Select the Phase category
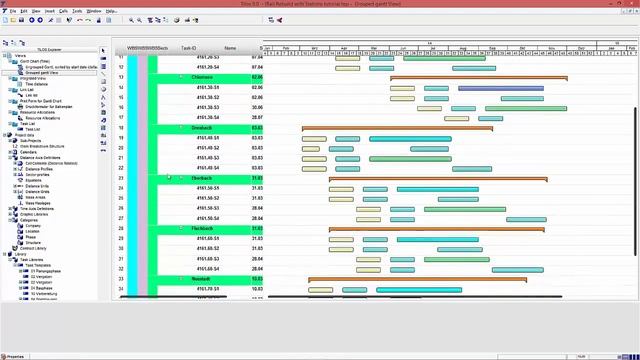The image size is (640, 360). pos(31,237)
